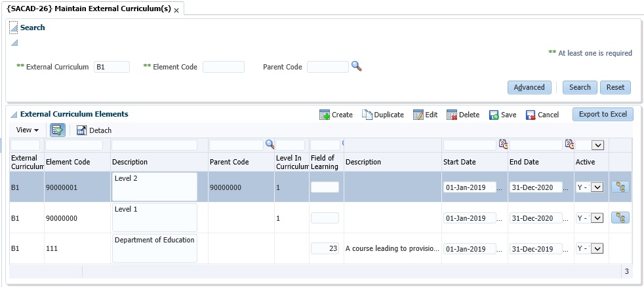Click the End Date field in row 90000000
This screenshot has height=287, width=644.
point(536,218)
